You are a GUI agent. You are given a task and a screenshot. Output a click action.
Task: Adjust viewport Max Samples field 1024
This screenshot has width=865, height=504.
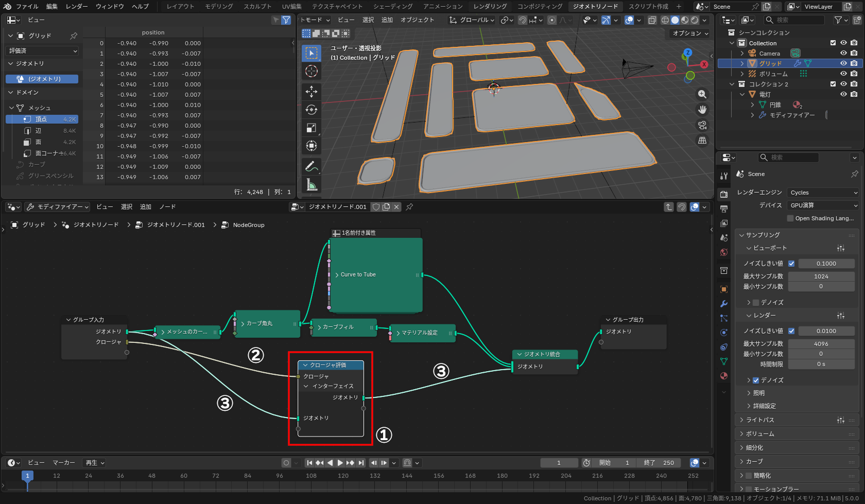pyautogui.click(x=821, y=276)
